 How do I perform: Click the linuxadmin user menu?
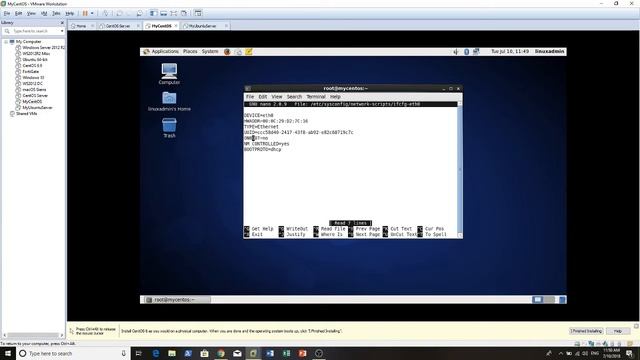[549, 51]
